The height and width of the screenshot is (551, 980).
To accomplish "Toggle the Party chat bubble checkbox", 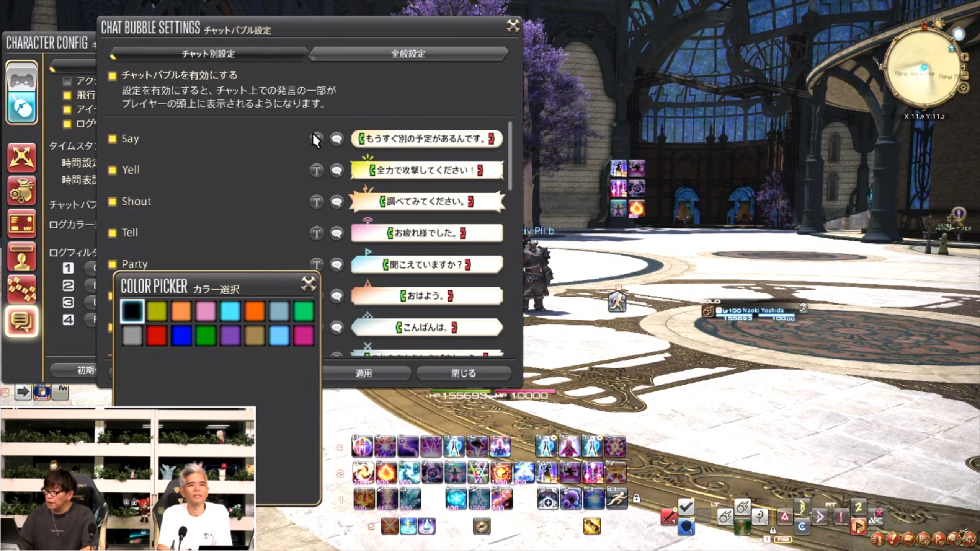I will click(x=112, y=264).
